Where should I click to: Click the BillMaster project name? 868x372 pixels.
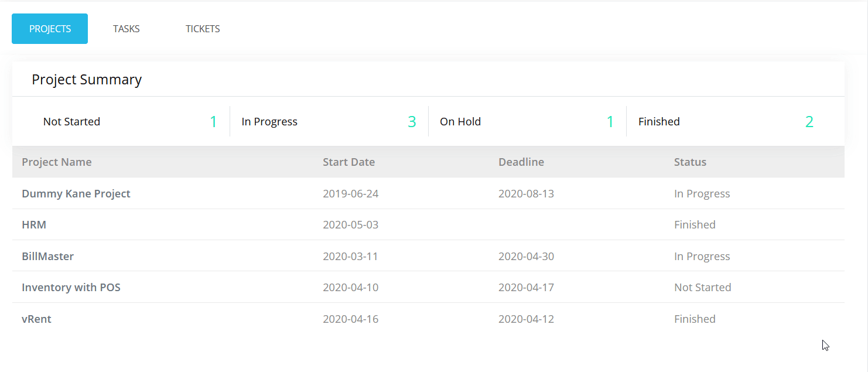pos(48,257)
